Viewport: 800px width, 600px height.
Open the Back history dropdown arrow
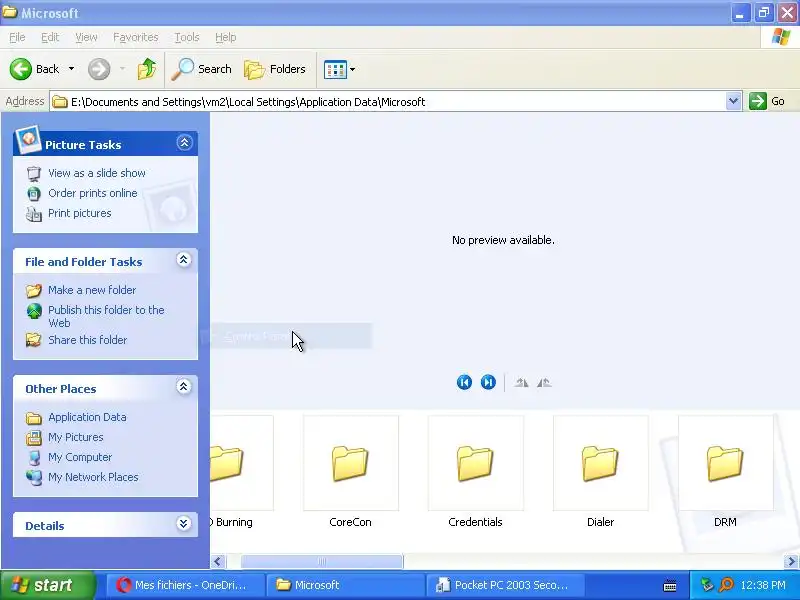[x=71, y=69]
